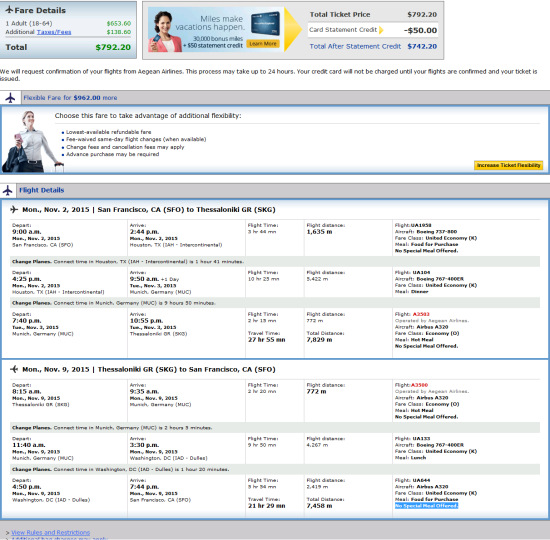Click flight number UA644
This screenshot has height=540, width=550.
point(421,480)
